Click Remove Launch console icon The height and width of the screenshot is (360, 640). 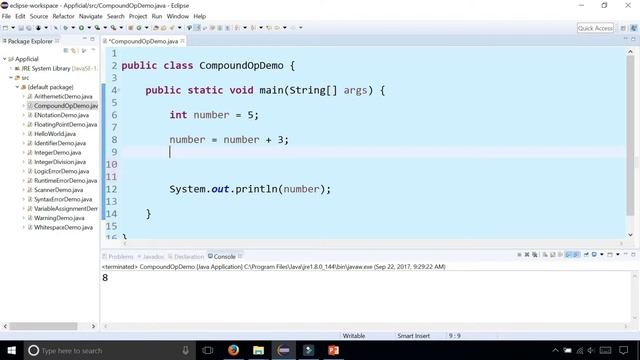click(527, 255)
